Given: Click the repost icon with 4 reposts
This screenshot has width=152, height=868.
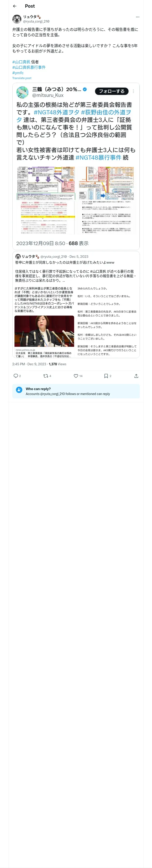Looking at the screenshot, I should (x=45, y=376).
